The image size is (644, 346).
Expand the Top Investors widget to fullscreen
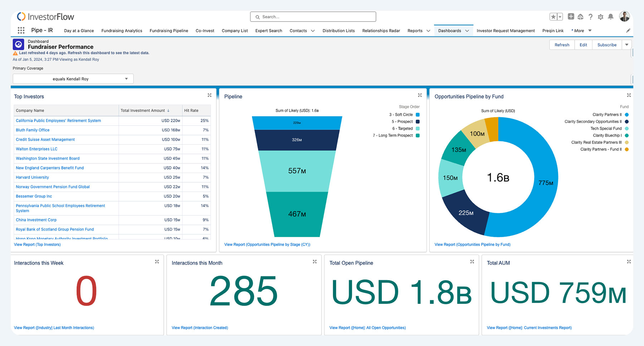click(x=209, y=95)
